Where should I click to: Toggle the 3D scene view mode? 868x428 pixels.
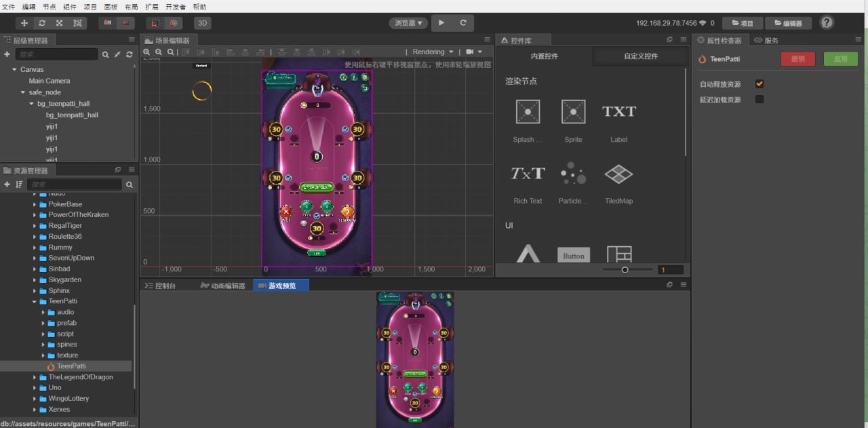click(203, 23)
